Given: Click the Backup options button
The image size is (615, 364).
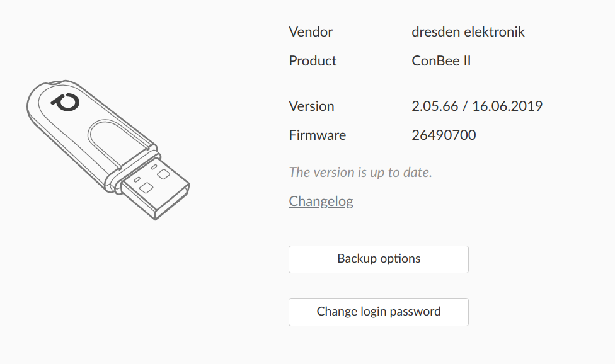Looking at the screenshot, I should [x=378, y=259].
